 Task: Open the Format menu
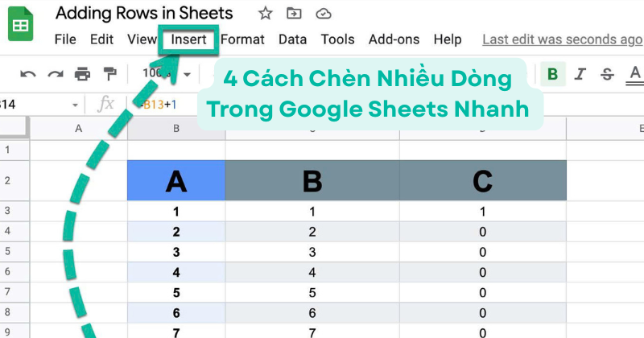[x=242, y=39]
